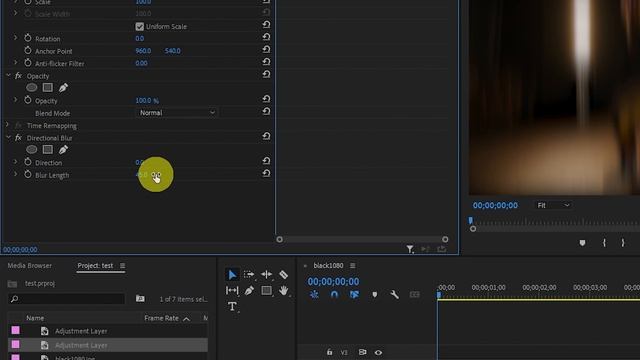Open the effect controls filter funnel
The image size is (640, 360).
(x=410, y=249)
